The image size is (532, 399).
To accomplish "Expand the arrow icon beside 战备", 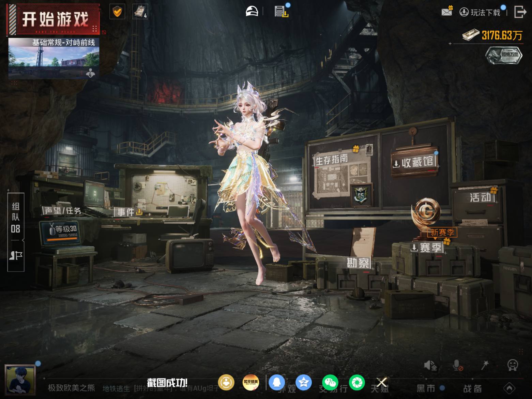I will click(510, 388).
